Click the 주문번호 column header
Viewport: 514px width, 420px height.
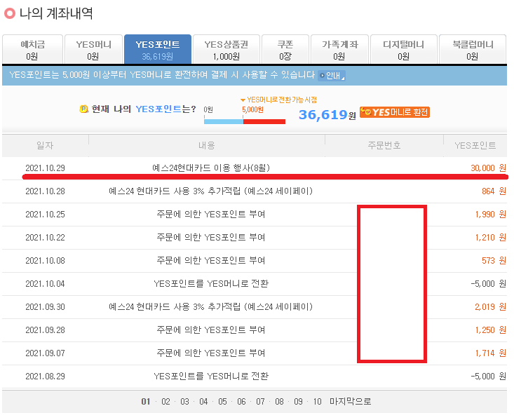pos(384,145)
